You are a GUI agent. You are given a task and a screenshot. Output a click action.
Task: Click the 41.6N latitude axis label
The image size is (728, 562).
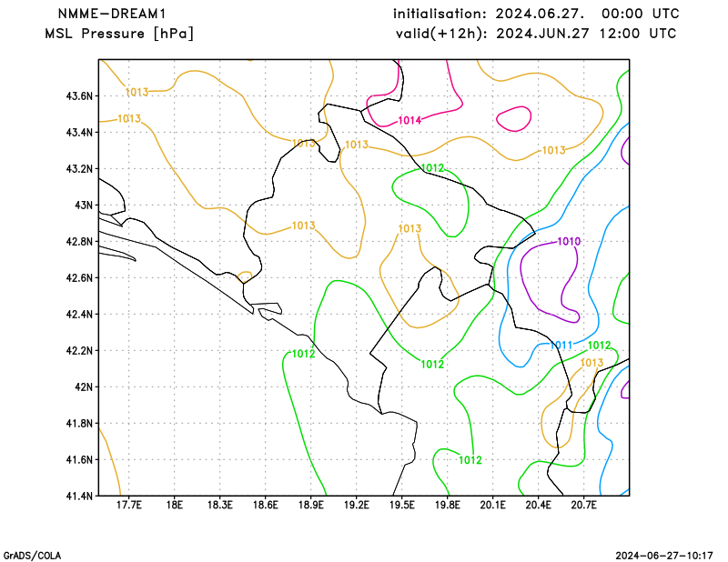[x=79, y=459]
